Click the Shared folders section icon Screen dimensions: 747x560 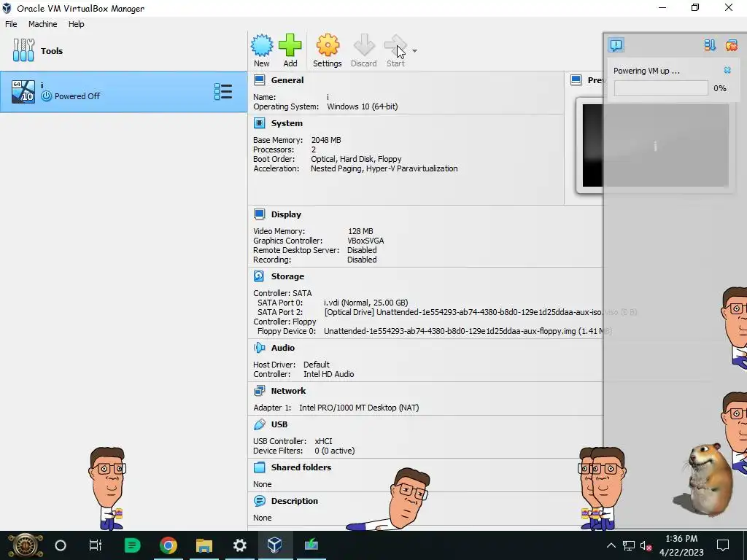259,467
